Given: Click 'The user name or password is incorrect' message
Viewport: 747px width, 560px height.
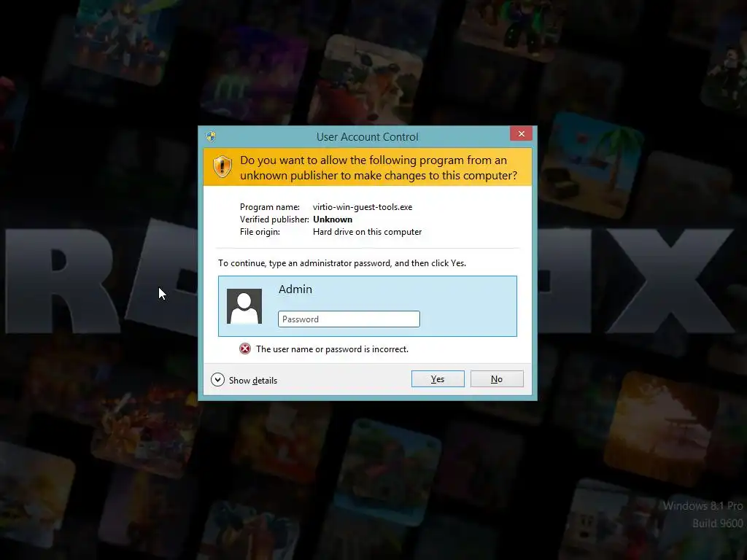Looking at the screenshot, I should (332, 349).
